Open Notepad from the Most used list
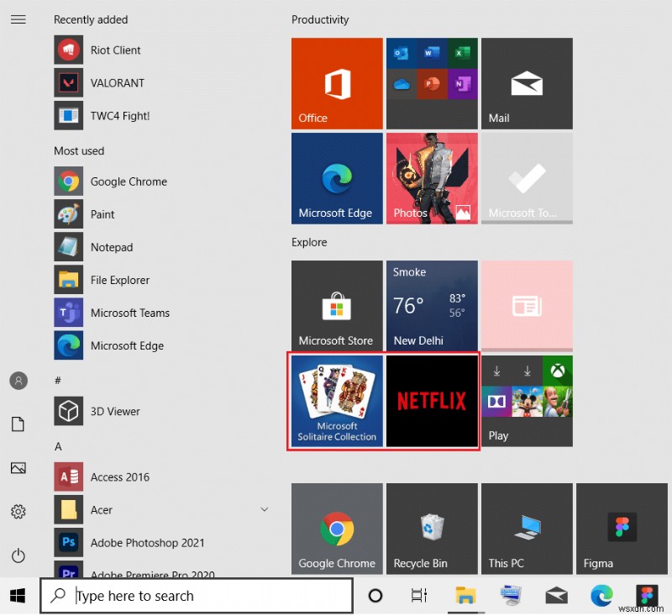The width and height of the screenshot is (672, 616). tap(111, 247)
